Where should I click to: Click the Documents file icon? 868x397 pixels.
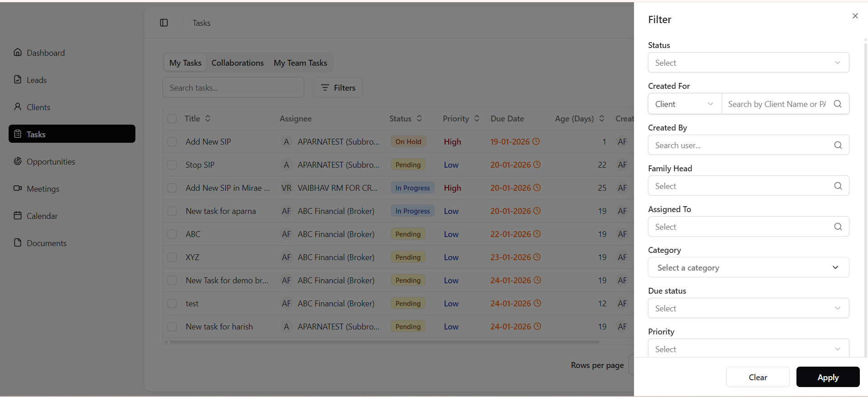click(18, 242)
